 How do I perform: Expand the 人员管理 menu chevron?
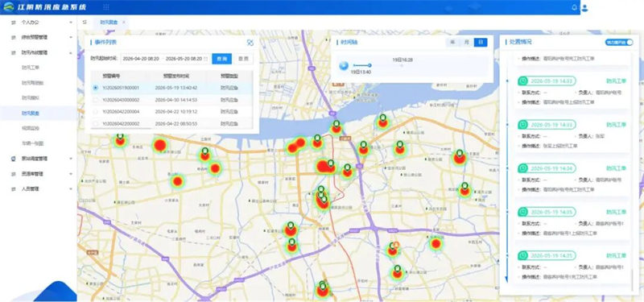coord(71,189)
